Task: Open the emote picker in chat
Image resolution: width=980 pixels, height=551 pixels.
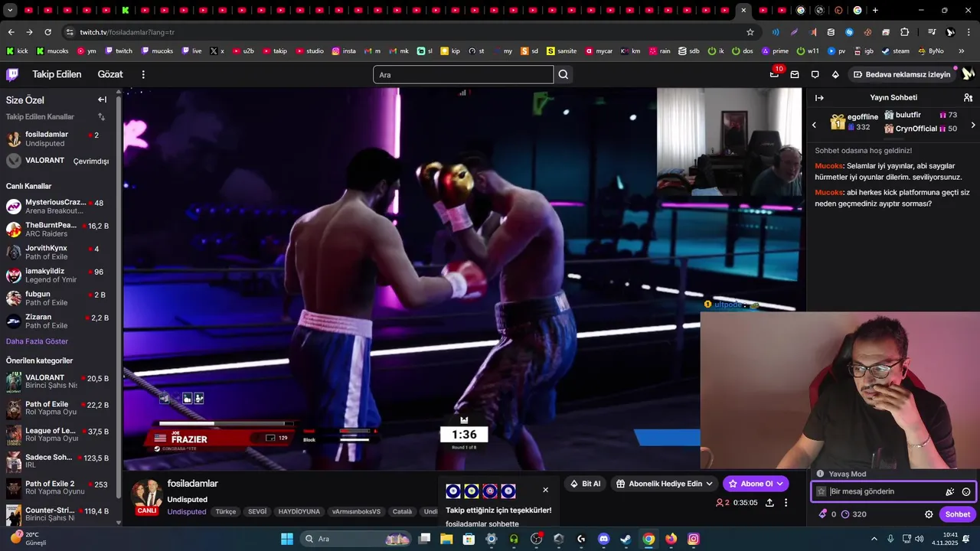Action: [966, 492]
